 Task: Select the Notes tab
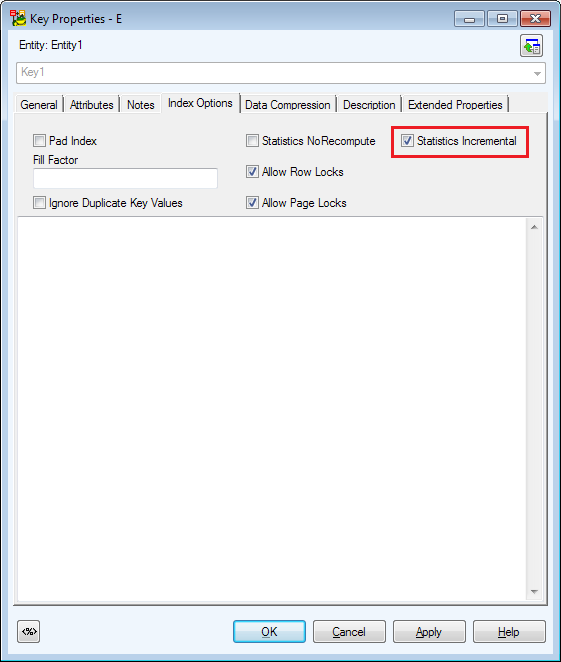tap(141, 105)
